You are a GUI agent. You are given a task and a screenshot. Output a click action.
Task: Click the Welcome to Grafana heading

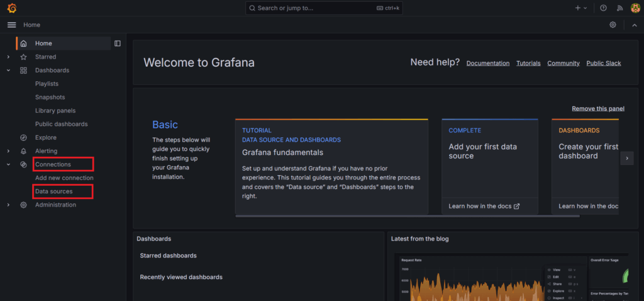click(199, 62)
